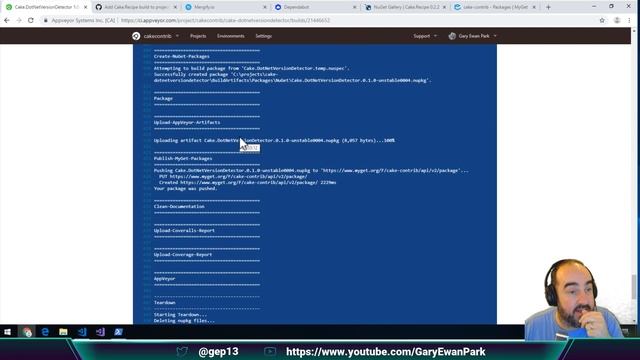The image size is (640, 360).
Task: Switch to the Add Cake.Recipe build GitHub tab
Action: (136, 7)
